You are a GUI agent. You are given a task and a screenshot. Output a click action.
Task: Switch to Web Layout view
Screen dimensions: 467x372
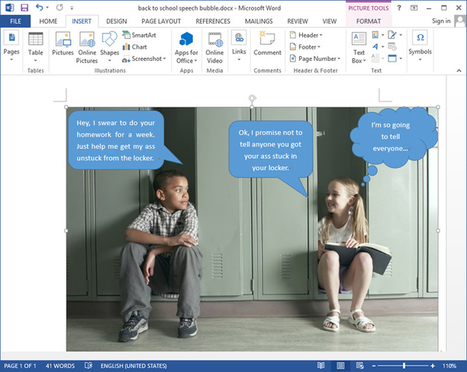(x=360, y=366)
